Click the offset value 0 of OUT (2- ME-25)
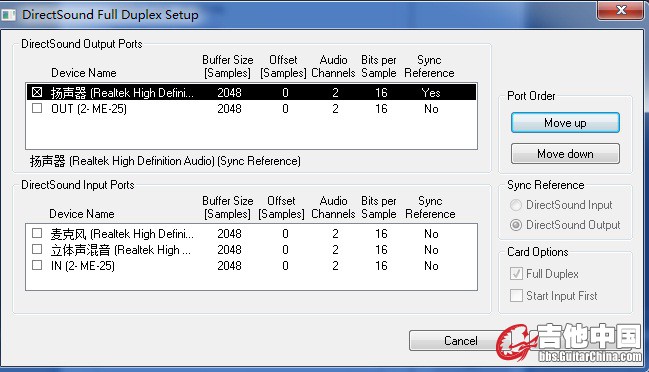 285,109
